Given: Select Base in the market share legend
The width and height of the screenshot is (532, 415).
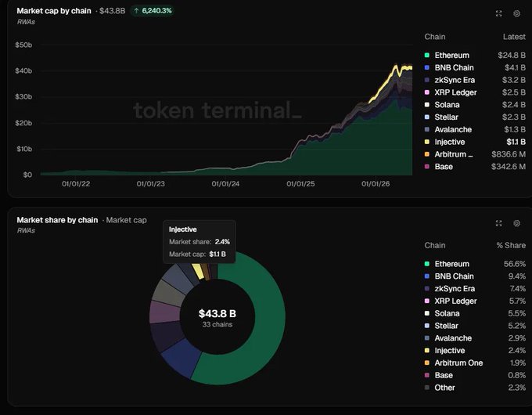Looking at the screenshot, I should (x=444, y=375).
